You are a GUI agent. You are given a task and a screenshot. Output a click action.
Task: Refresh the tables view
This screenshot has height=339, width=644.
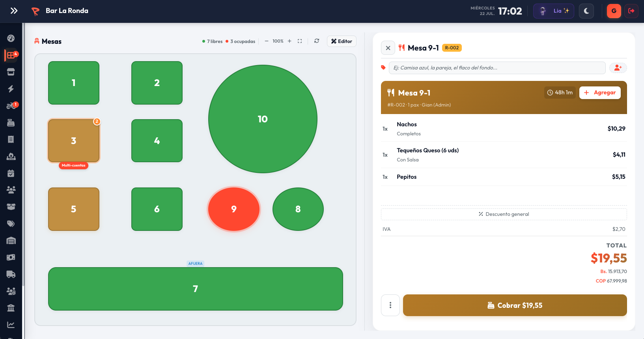pos(317,41)
